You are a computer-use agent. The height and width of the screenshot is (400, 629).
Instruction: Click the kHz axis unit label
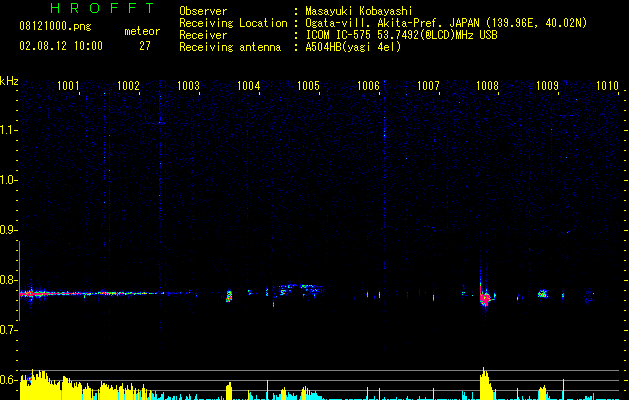point(9,81)
